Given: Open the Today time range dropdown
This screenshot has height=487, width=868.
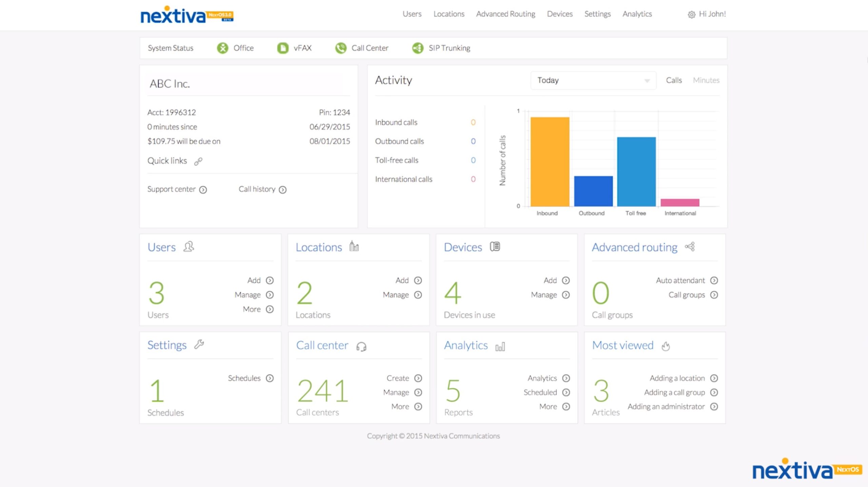Looking at the screenshot, I should pos(593,80).
